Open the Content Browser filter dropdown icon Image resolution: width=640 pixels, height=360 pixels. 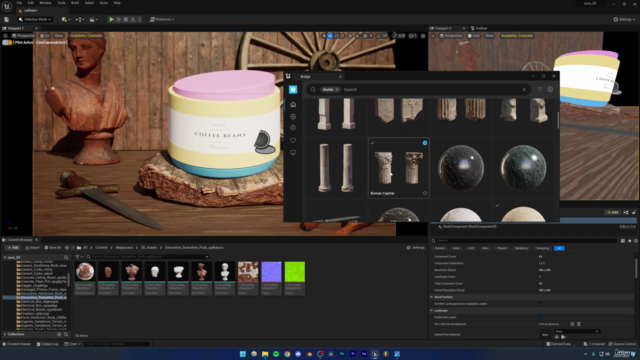79,257
